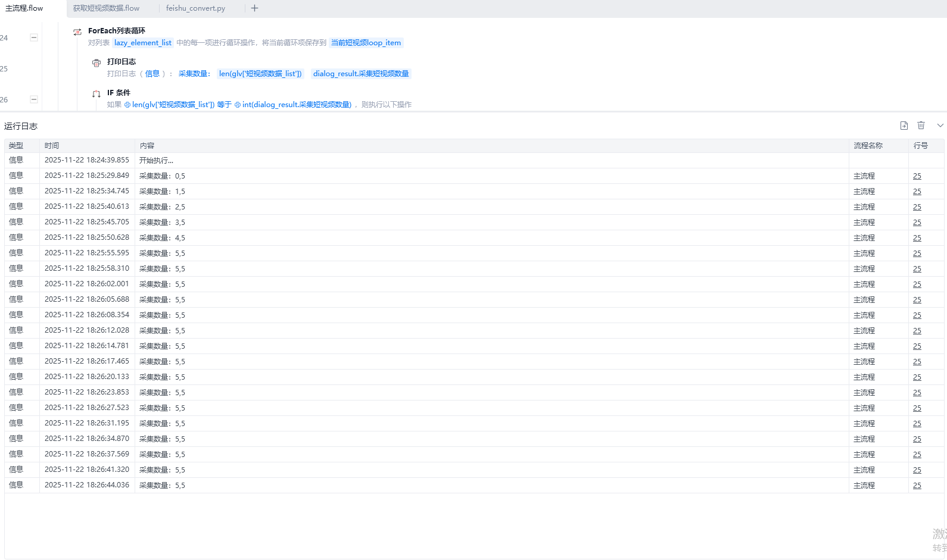
Task: Select log entry 采集数量: 0,5
Action: (162, 176)
